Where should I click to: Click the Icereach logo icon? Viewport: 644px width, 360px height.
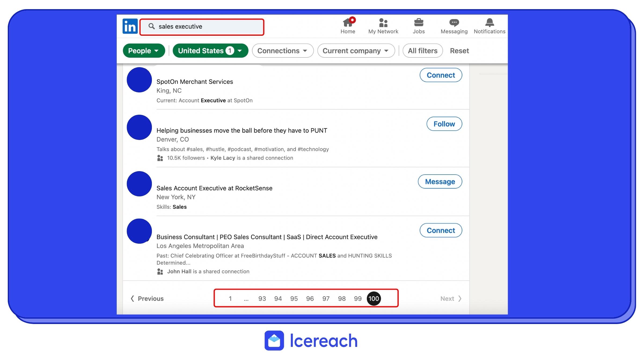point(274,340)
